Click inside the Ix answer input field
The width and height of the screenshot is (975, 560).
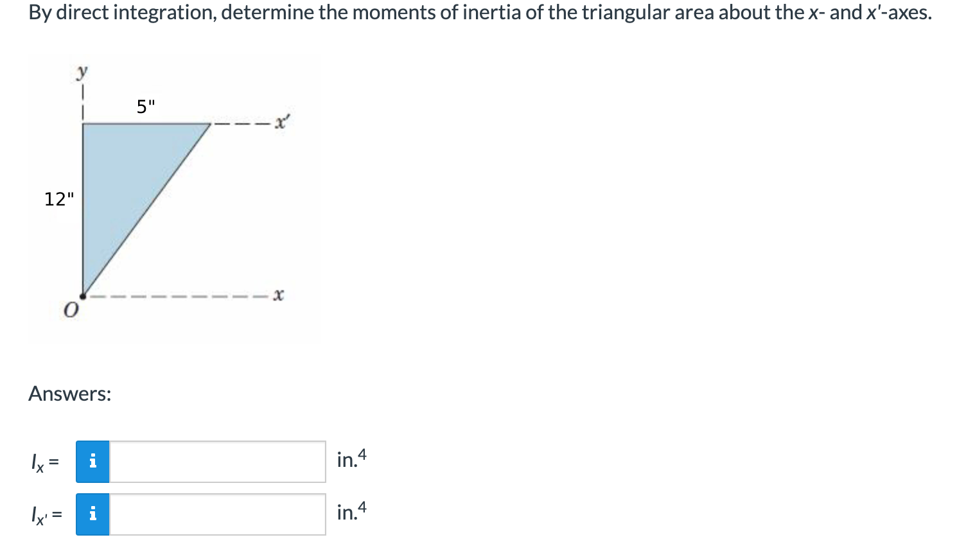(215, 460)
